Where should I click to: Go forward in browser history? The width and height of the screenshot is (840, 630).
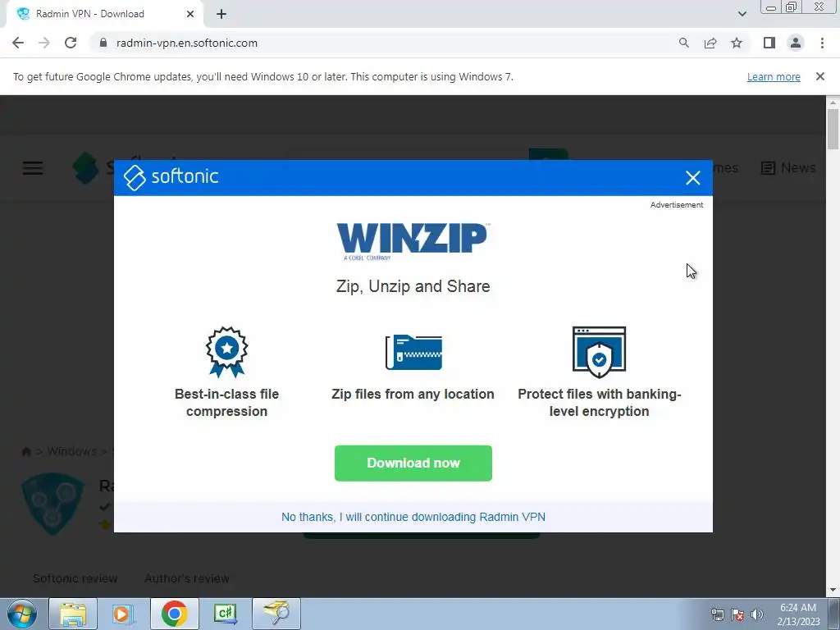pyautogui.click(x=44, y=43)
